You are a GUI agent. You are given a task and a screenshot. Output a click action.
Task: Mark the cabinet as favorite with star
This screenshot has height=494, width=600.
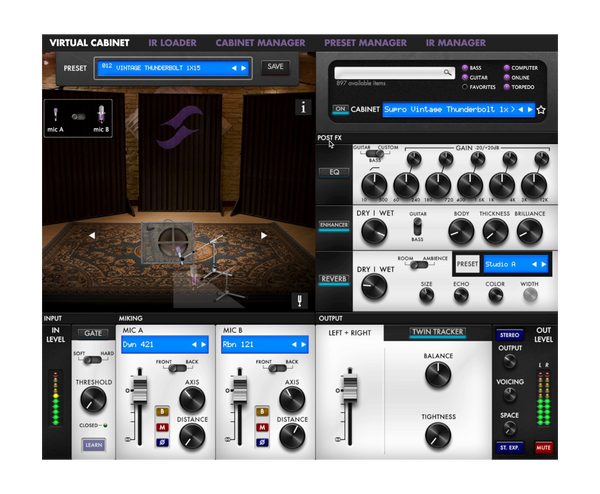(541, 109)
